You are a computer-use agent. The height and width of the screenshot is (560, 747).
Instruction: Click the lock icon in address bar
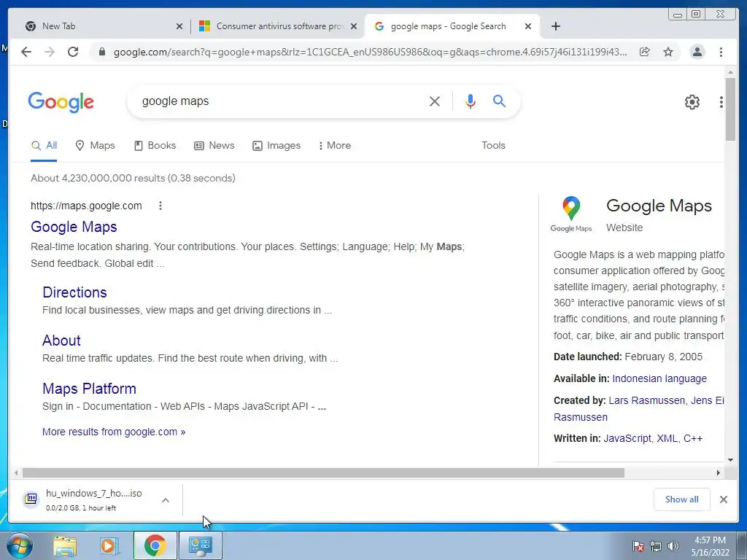101,52
